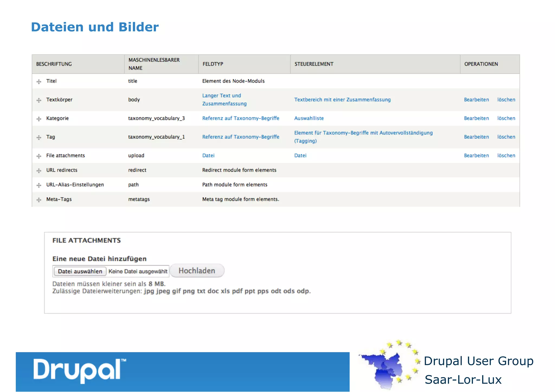Click Bearbeiten for the Textkörper field

(476, 100)
